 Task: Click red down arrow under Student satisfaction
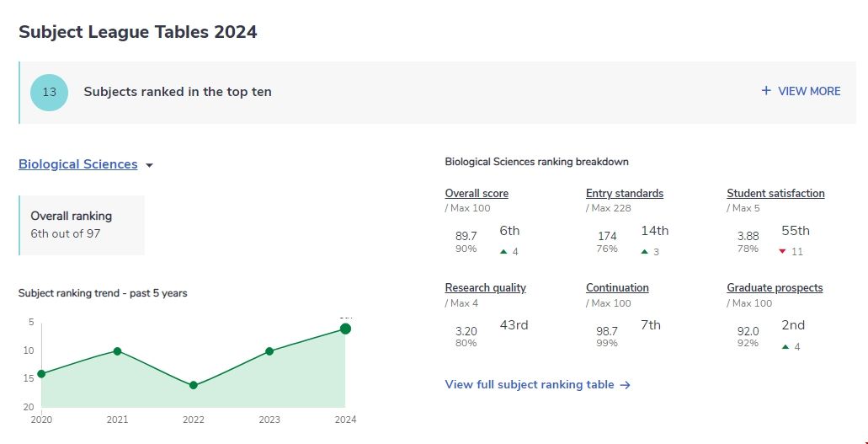click(782, 251)
